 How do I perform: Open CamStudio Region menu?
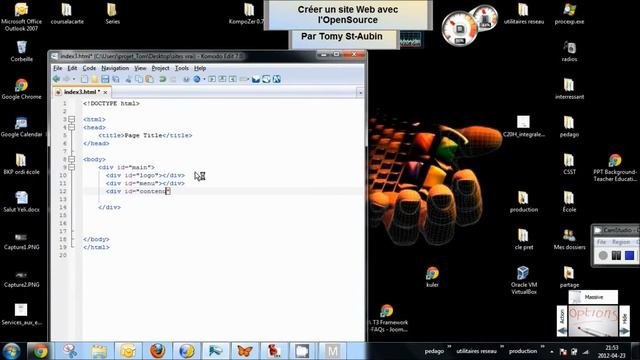(621, 242)
